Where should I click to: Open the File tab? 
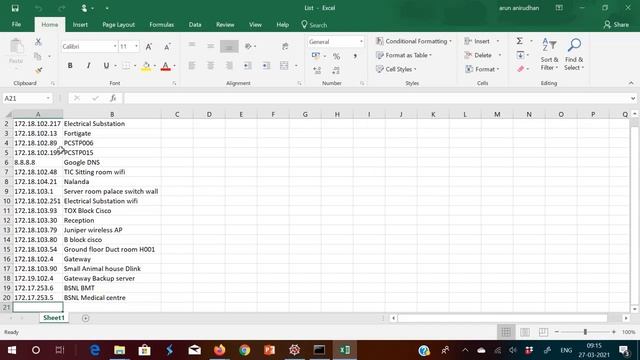(16, 24)
